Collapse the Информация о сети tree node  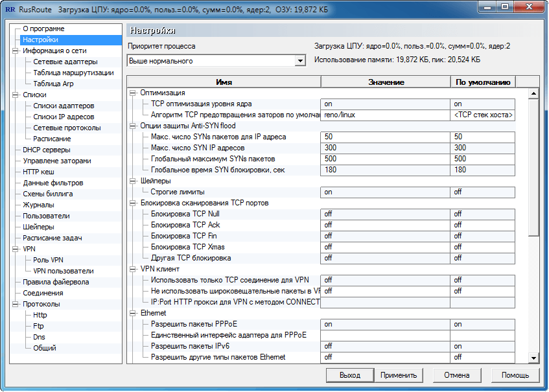point(15,51)
